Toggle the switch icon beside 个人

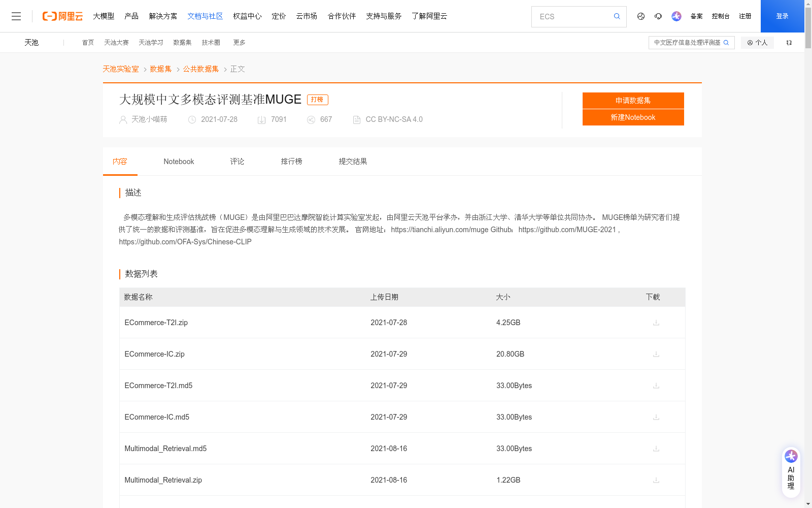tap(789, 42)
